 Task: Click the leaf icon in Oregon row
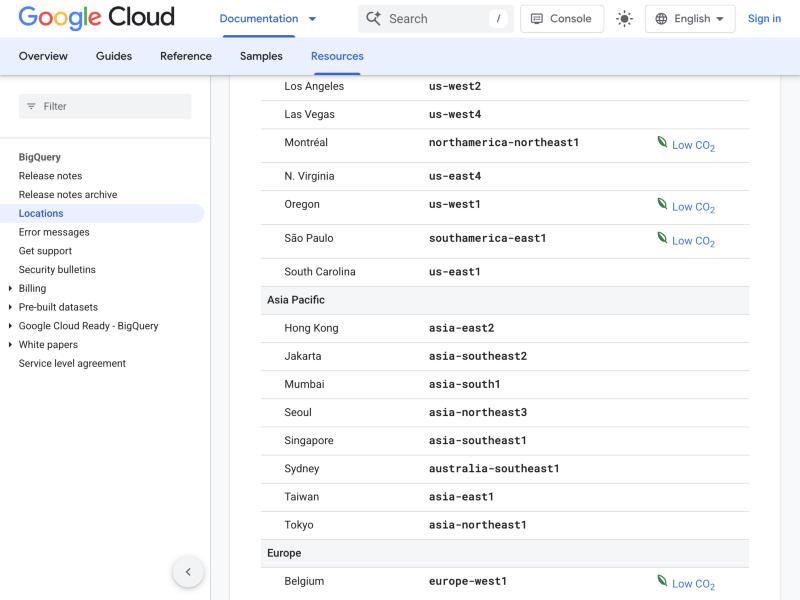pyautogui.click(x=662, y=204)
